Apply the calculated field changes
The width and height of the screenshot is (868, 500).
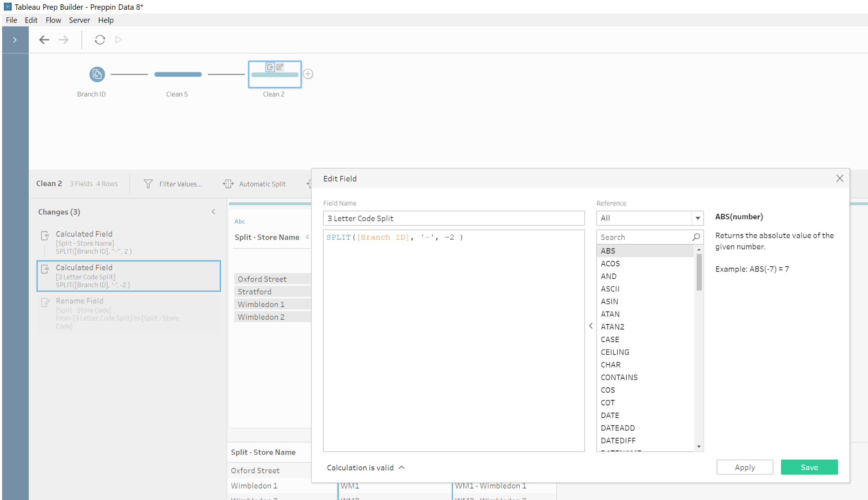[745, 467]
